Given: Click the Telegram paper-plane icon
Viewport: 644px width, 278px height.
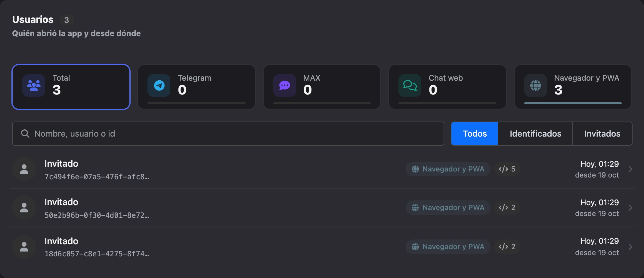Looking at the screenshot, I should (x=159, y=85).
